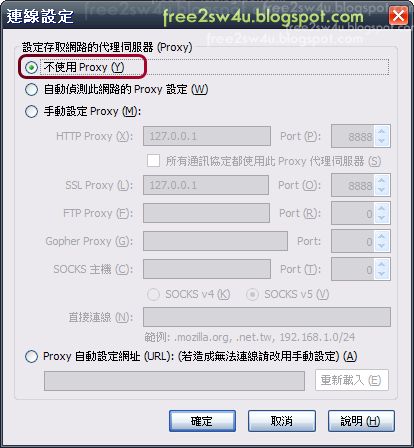Image resolution: width=414 pixels, height=448 pixels.
Task: Click the SSL Proxy address field
Action: [x=206, y=185]
